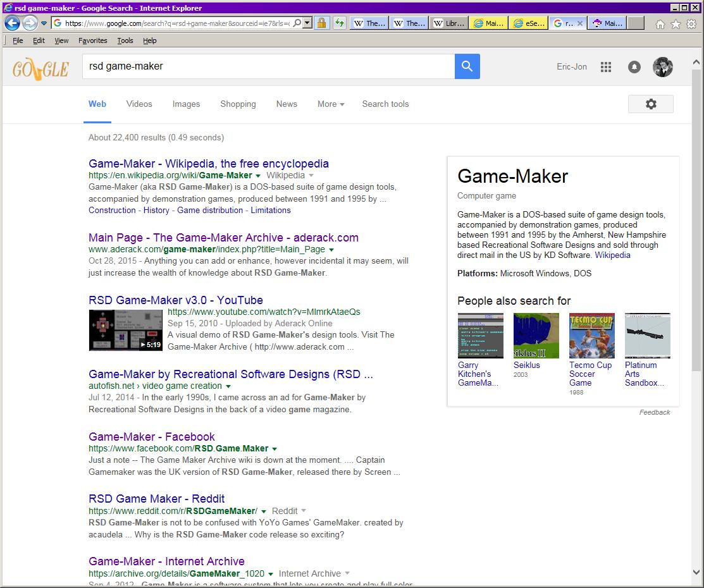Select the Images search tab
Viewport: 704px width, 588px height.
(x=186, y=104)
